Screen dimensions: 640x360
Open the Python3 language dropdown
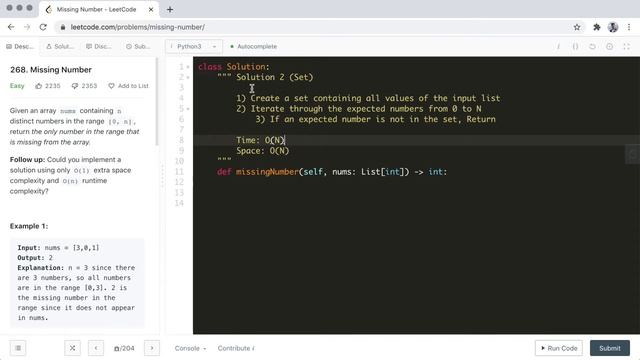pyautogui.click(x=194, y=47)
